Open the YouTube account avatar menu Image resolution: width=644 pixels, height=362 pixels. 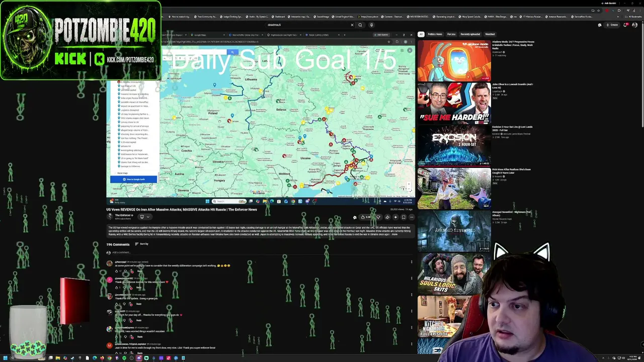click(x=635, y=25)
